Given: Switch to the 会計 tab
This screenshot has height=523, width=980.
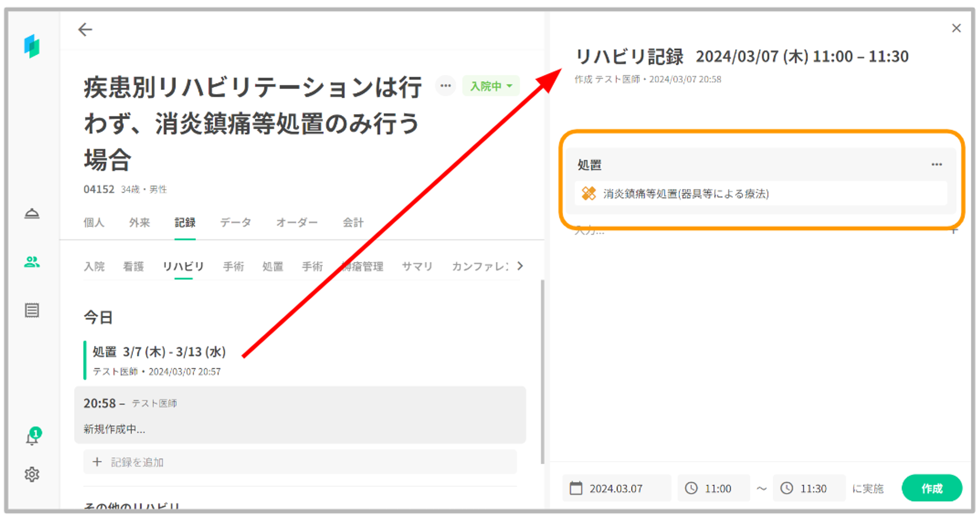Looking at the screenshot, I should click(x=353, y=223).
